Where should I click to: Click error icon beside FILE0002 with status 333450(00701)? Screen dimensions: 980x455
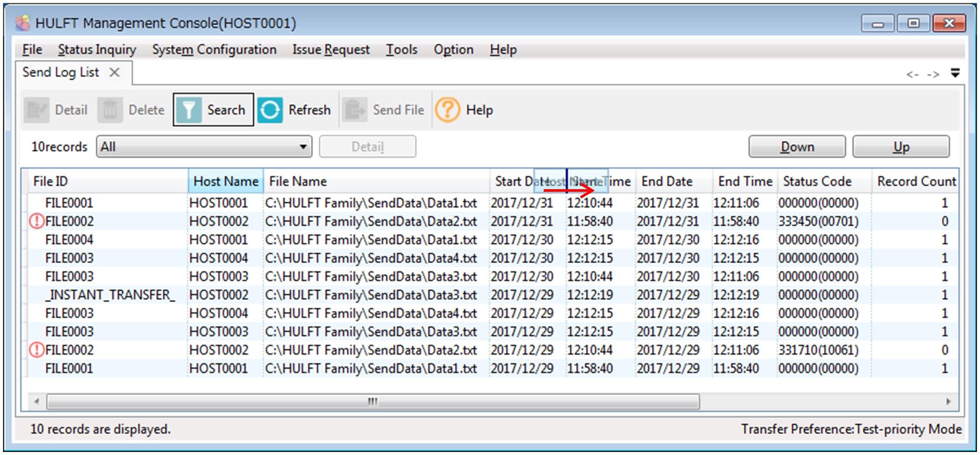[37, 221]
